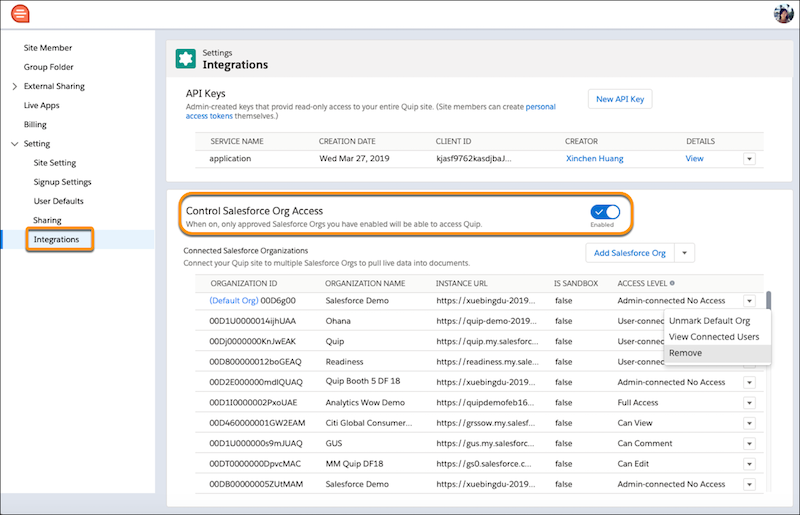Click the Full Access level cell
This screenshot has width=800, height=515.
[x=638, y=403]
